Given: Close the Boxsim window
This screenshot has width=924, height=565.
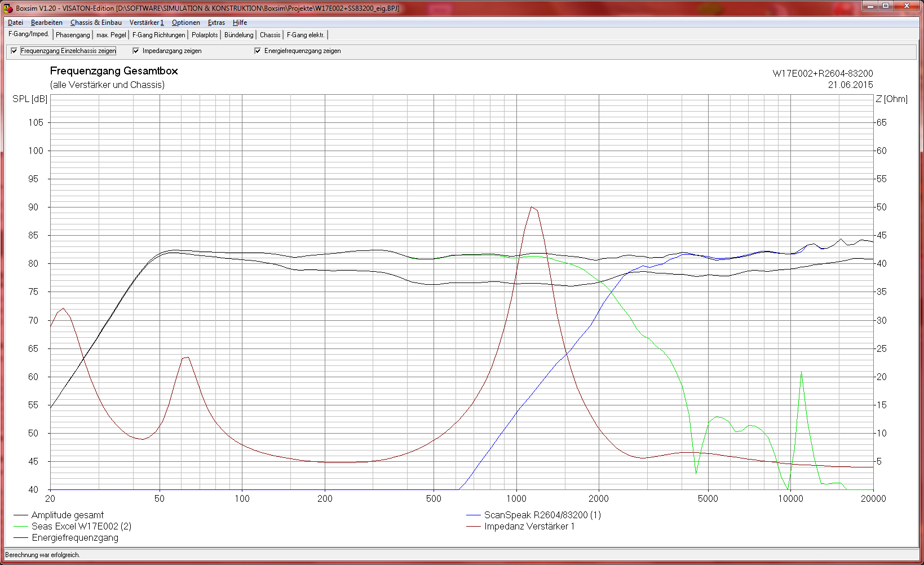Looking at the screenshot, I should point(907,6).
